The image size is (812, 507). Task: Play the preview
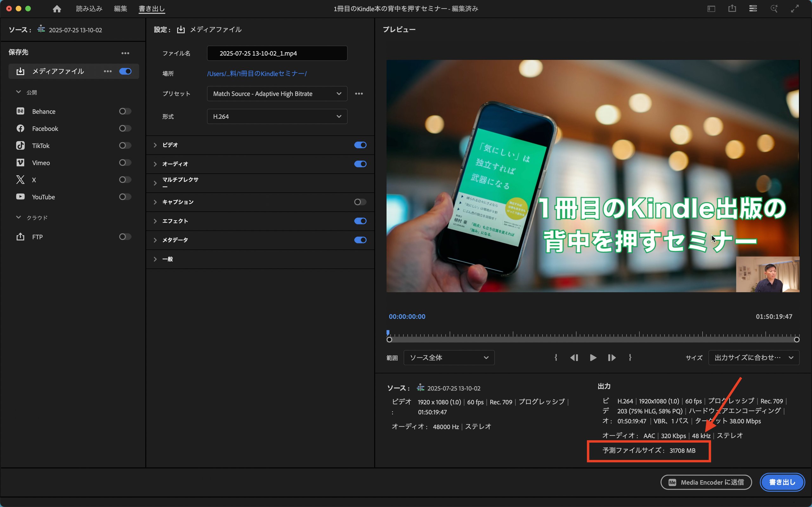(x=593, y=357)
